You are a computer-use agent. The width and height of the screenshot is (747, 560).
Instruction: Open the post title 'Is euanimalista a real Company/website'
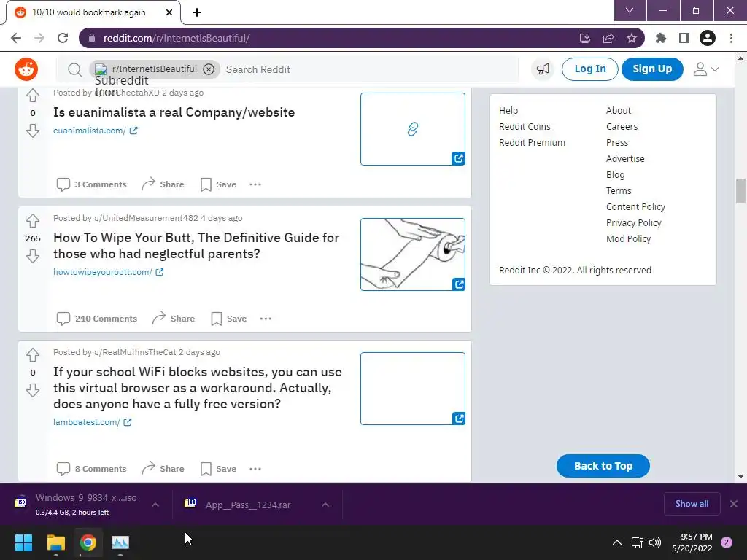pyautogui.click(x=174, y=112)
